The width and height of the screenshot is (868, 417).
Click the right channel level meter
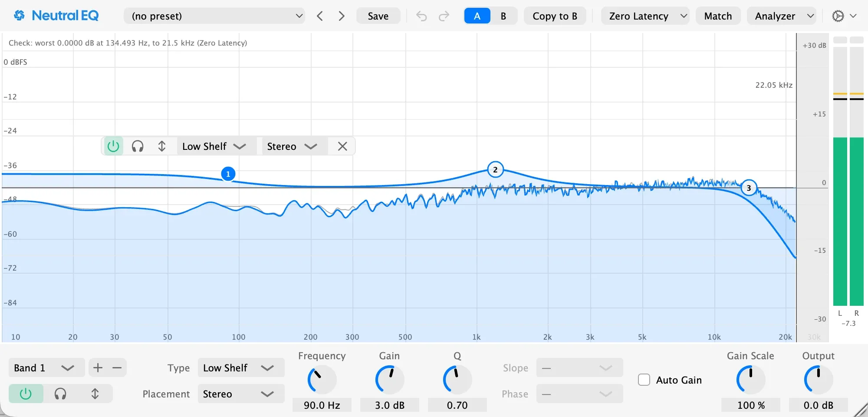[857, 176]
